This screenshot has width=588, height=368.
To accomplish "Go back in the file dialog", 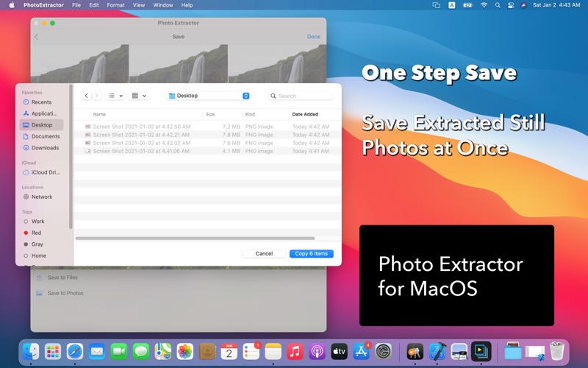I will click(x=87, y=96).
